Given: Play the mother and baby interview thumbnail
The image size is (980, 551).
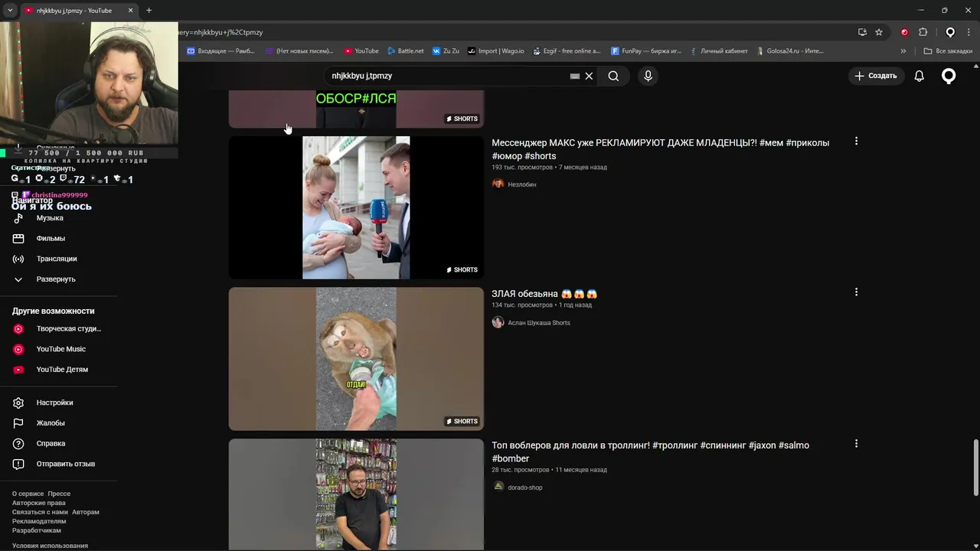Looking at the screenshot, I should [x=356, y=207].
